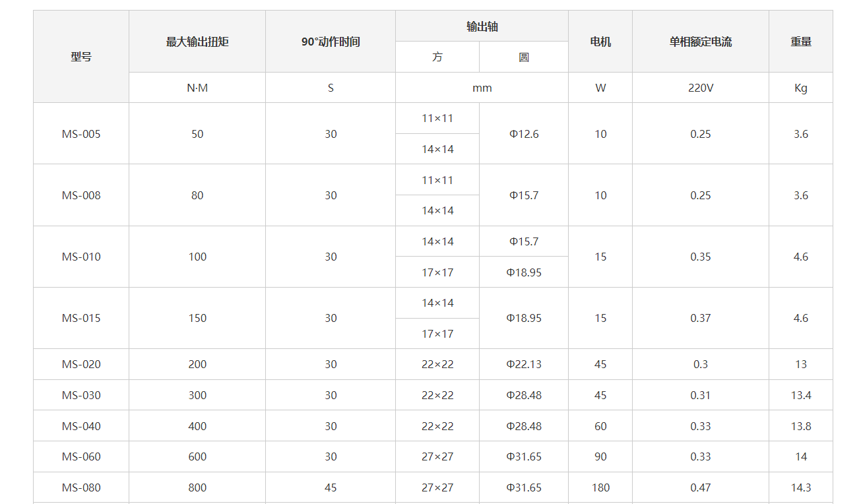
Task: Click the 单相额定电流 header
Action: click(x=701, y=42)
